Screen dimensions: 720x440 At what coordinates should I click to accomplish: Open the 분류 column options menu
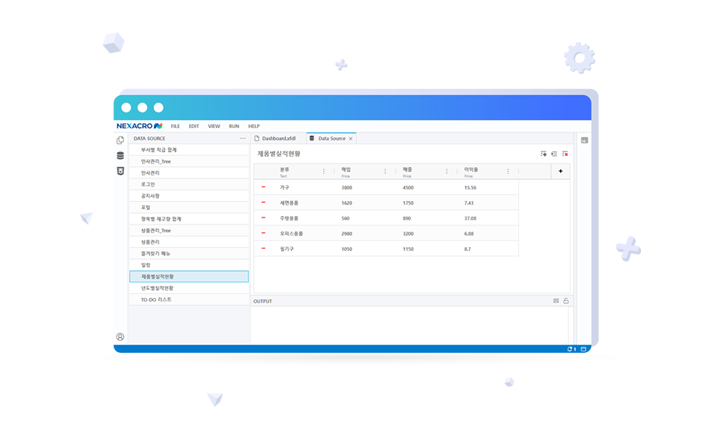(x=324, y=172)
